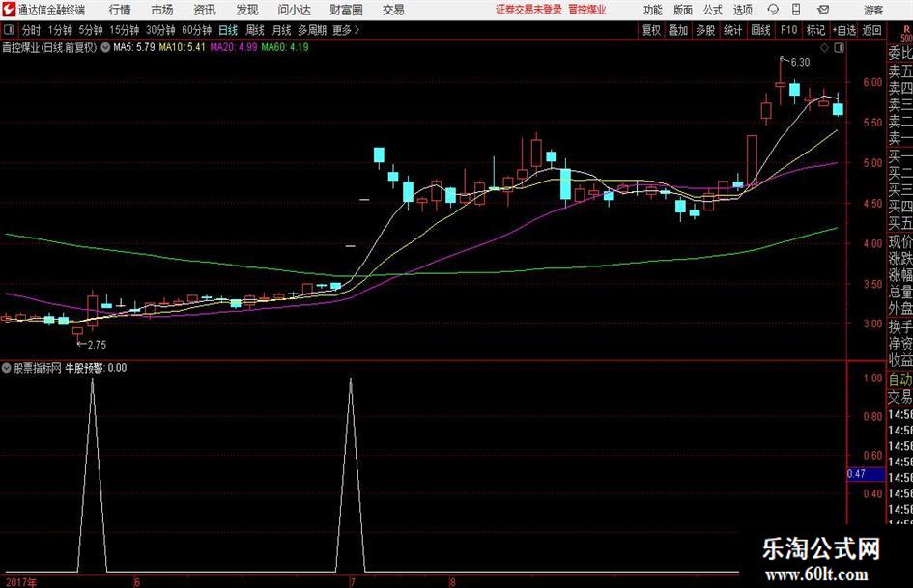Viewport: 913px width, 588px height.
Task: Toggle the left panel layout icon
Action: [x=8, y=30]
